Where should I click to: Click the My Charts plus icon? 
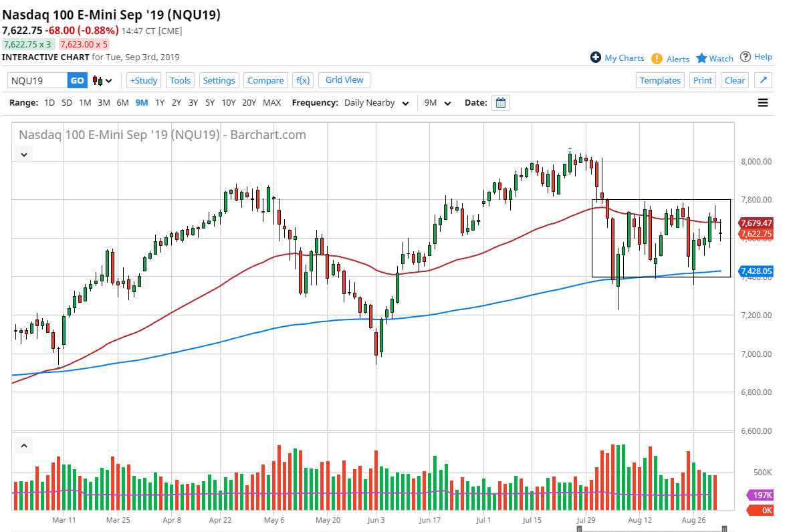(596, 57)
